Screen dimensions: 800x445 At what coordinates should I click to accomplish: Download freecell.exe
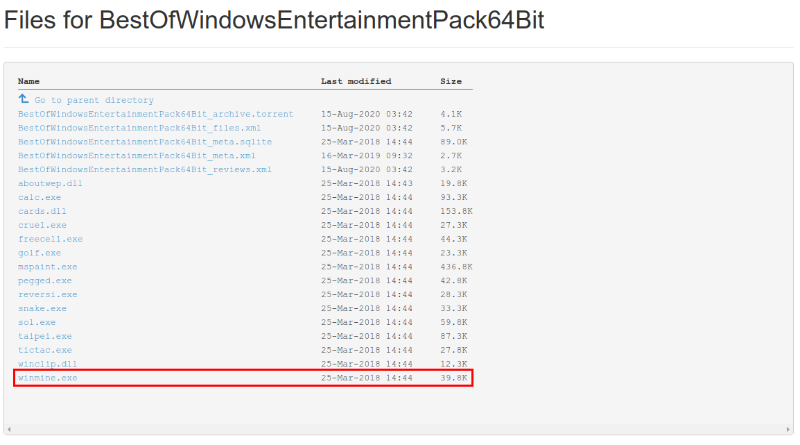tap(50, 240)
